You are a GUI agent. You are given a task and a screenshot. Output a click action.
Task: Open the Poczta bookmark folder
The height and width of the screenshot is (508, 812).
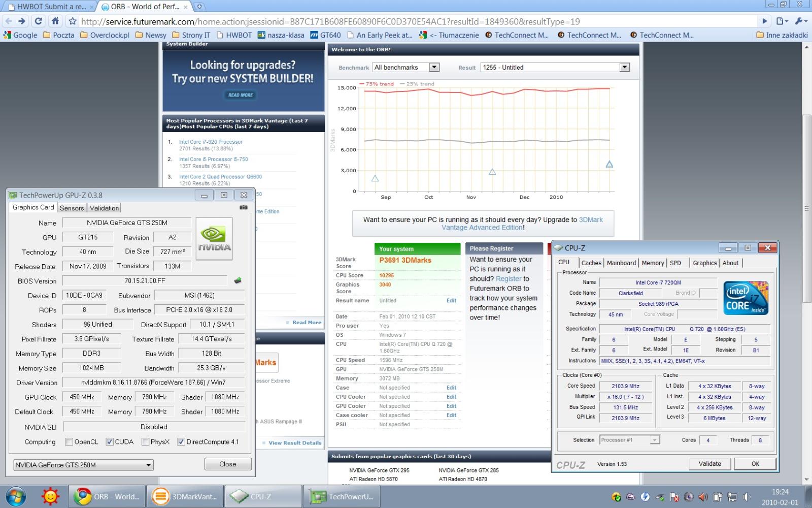click(58, 35)
